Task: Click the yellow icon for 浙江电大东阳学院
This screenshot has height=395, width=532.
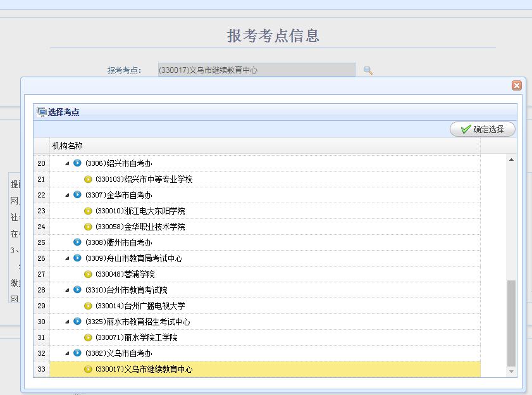Action: pos(88,211)
